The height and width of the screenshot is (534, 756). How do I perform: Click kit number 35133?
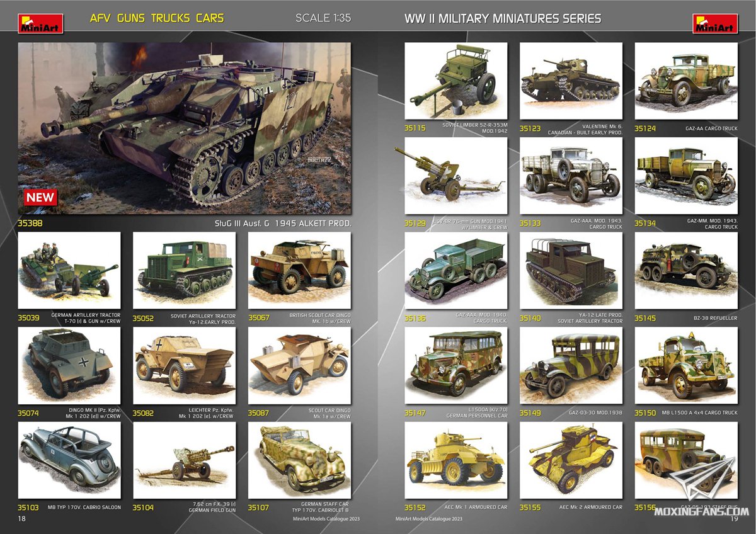[530, 224]
